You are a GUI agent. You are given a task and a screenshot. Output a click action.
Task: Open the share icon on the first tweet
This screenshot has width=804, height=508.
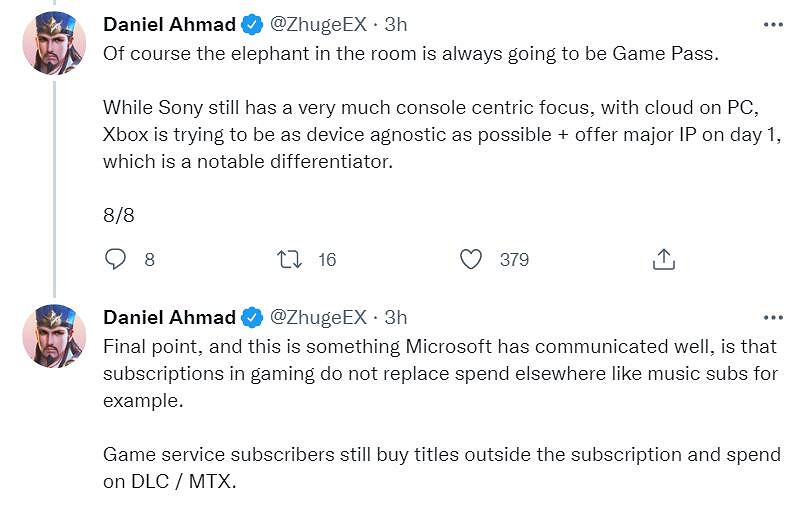[663, 260]
